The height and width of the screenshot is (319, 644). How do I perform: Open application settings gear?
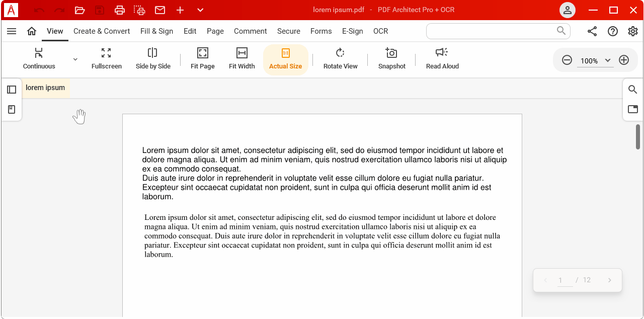(x=633, y=31)
